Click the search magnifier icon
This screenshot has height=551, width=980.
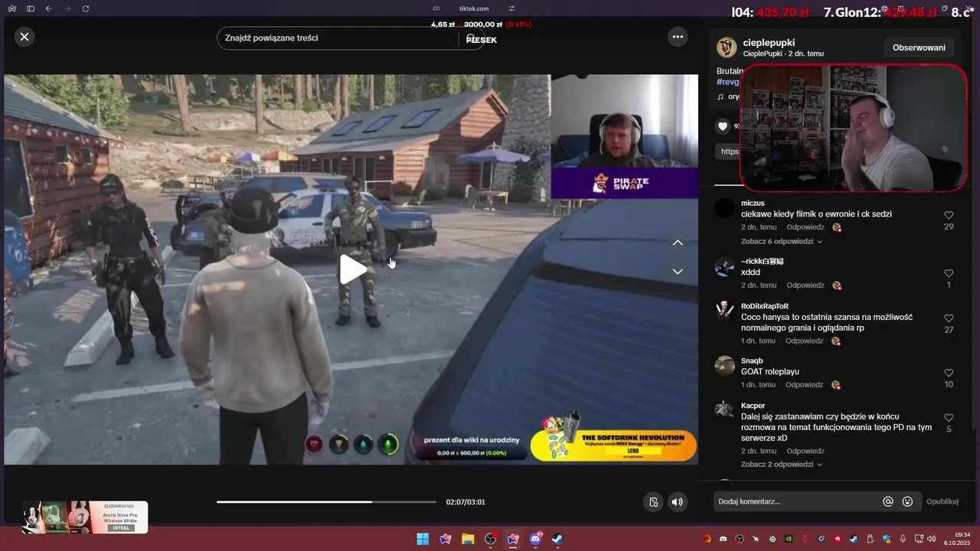point(472,38)
